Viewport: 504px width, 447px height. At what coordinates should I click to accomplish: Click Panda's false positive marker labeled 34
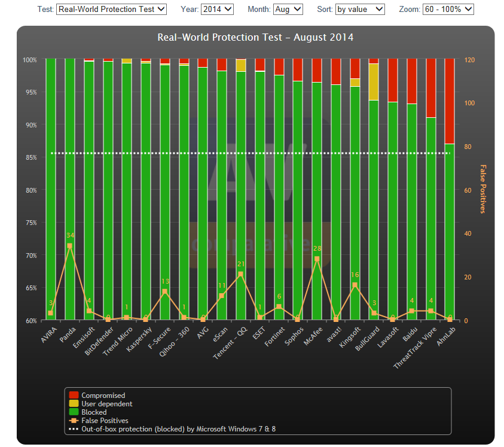click(x=70, y=246)
